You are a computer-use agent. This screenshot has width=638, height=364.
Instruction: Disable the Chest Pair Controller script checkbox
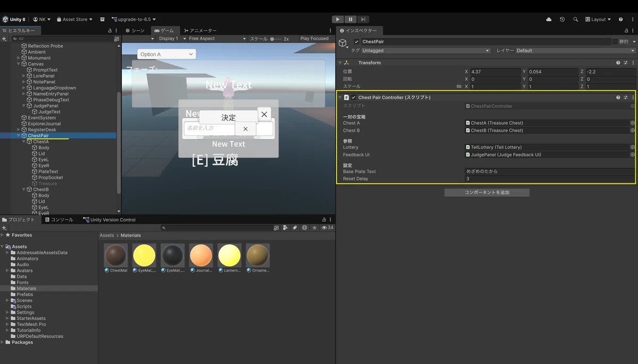pos(354,97)
